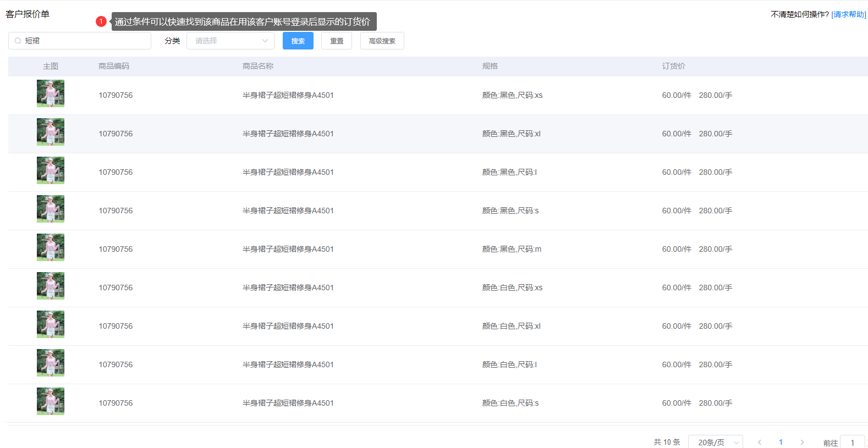Click product image for 黑色 尺码:m row
This screenshot has height=448, width=868.
51,247
